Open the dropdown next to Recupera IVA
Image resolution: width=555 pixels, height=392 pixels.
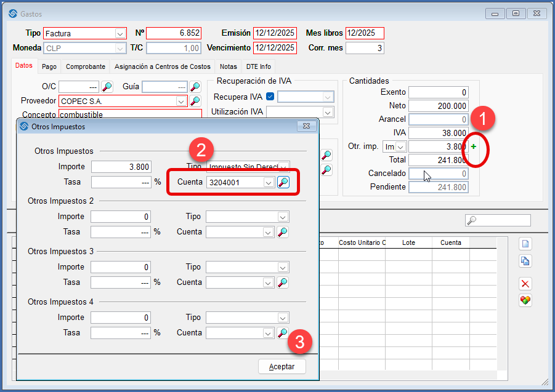coord(328,97)
